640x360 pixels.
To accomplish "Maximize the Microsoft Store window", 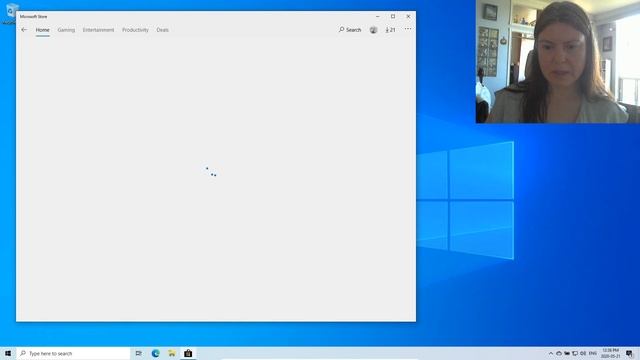I will [x=393, y=16].
